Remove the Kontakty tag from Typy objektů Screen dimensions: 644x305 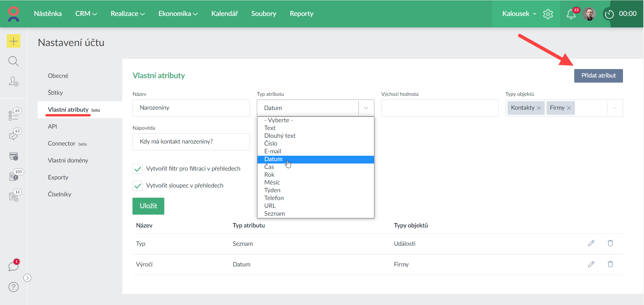point(539,108)
